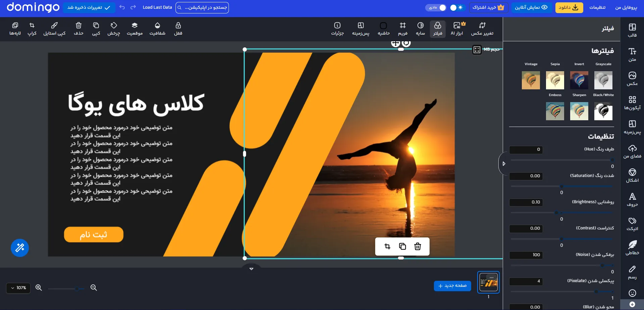This screenshot has height=310, width=644.
Task: Click Change Image (تغییر عکس) icon
Action: click(482, 29)
